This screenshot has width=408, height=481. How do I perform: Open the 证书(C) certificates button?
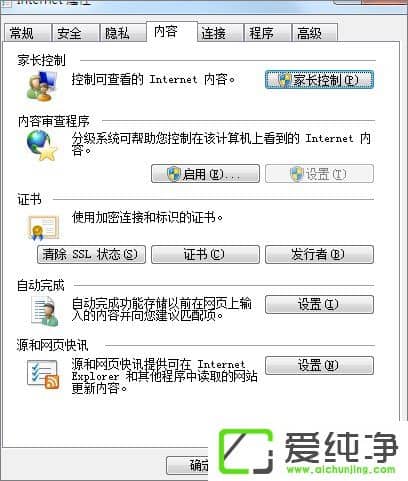(205, 255)
